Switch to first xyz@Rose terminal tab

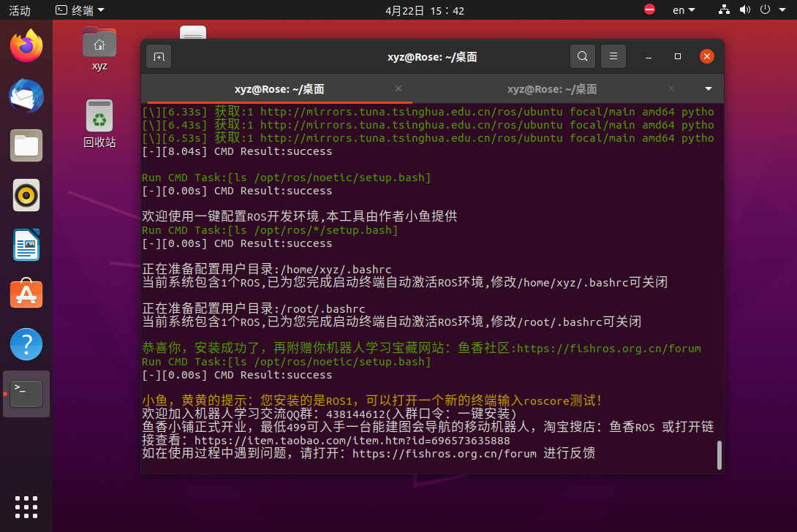coord(279,89)
